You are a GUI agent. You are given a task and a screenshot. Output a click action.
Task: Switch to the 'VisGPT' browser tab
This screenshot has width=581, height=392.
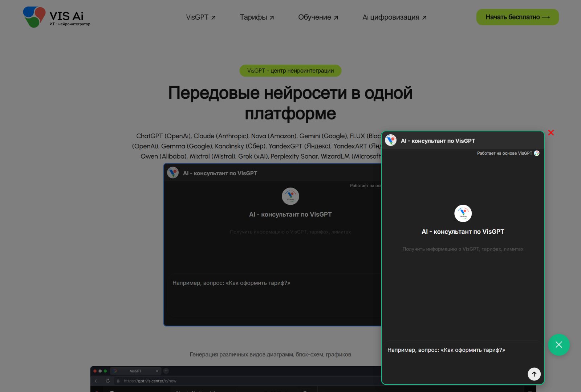point(135,371)
